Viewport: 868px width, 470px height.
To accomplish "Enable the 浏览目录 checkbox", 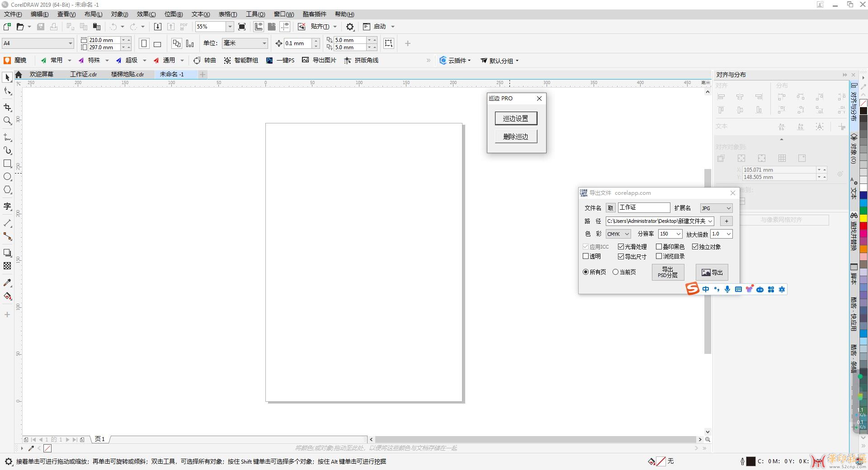I will (659, 256).
